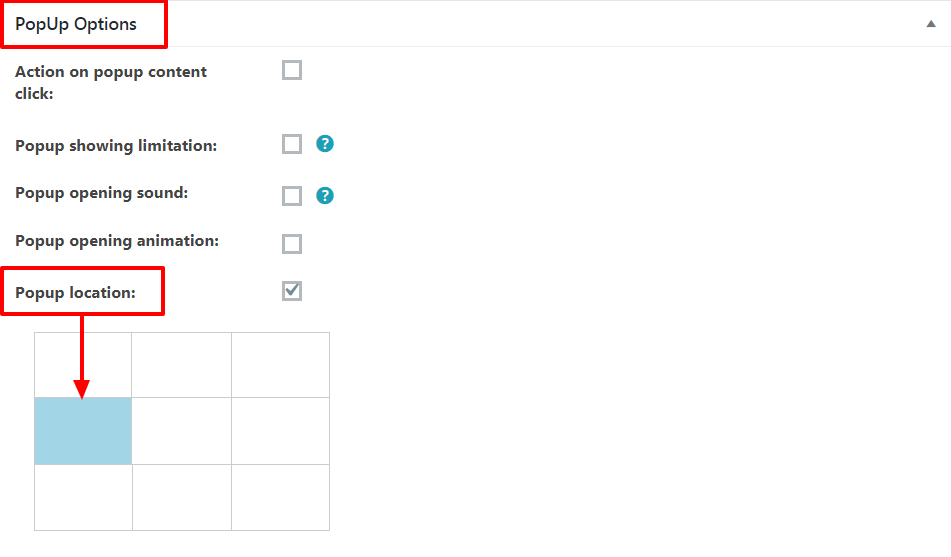The height and width of the screenshot is (557, 951).
Task: Select middle-right popup location cell
Action: [x=280, y=431]
